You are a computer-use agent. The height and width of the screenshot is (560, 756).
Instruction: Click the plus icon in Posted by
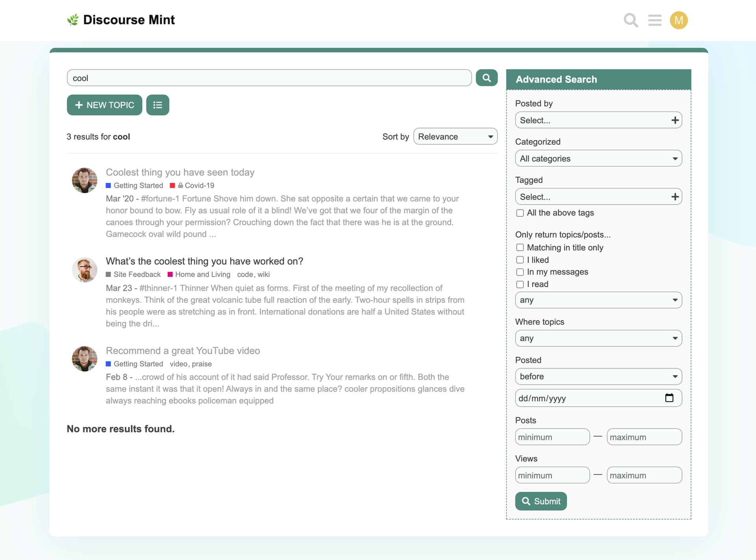[675, 120]
